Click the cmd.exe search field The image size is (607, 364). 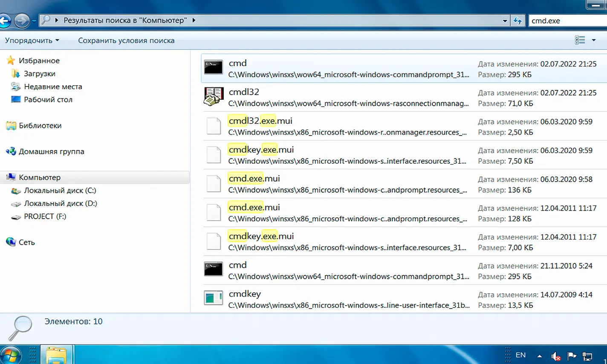click(x=568, y=20)
